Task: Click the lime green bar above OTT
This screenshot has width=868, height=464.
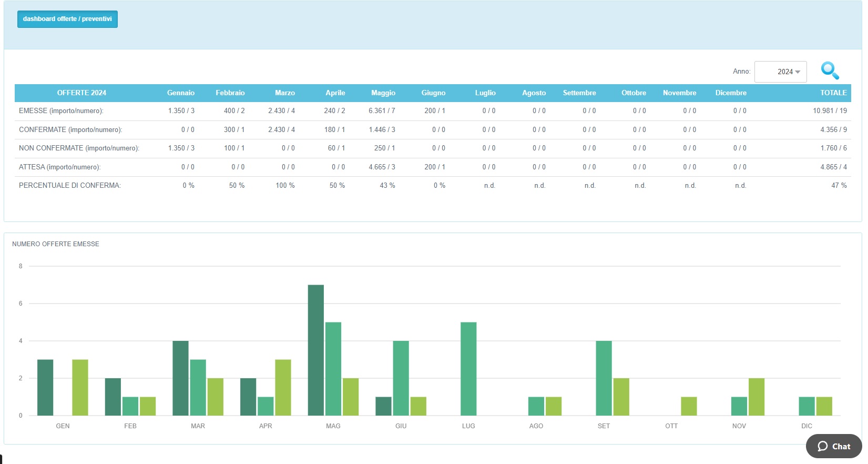Action: pos(689,406)
